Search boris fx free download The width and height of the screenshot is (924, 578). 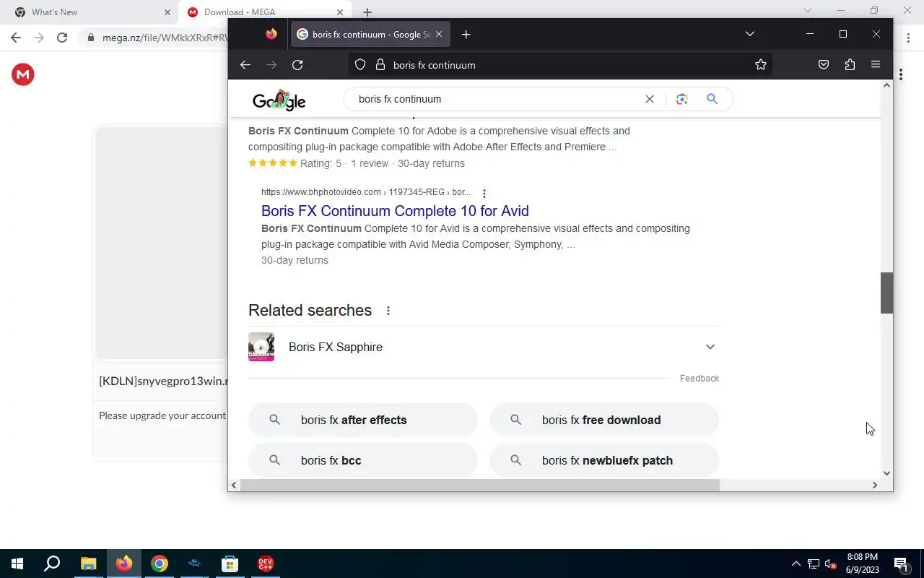coord(604,420)
